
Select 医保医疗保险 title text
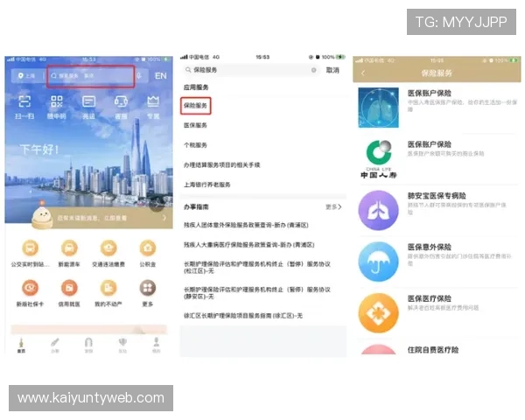(x=430, y=298)
